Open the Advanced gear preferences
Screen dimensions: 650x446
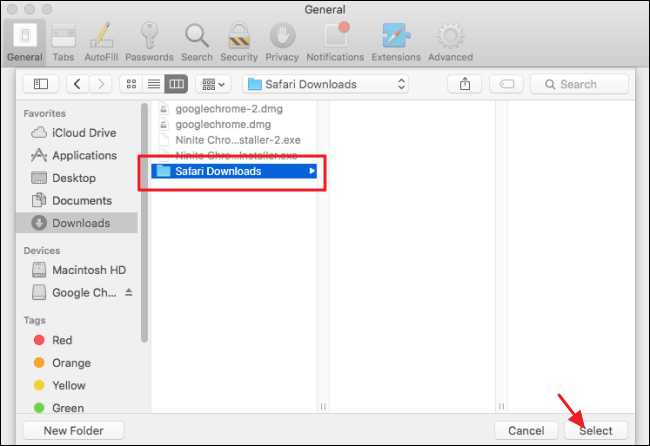[451, 42]
